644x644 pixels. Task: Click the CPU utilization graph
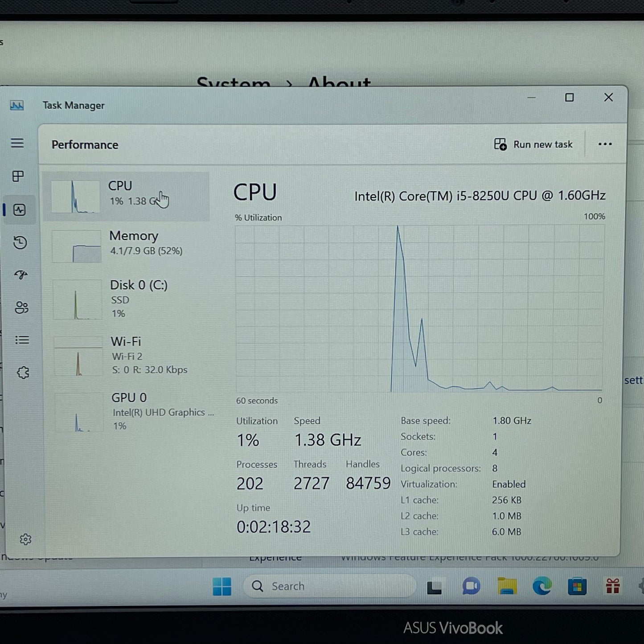pos(419,308)
